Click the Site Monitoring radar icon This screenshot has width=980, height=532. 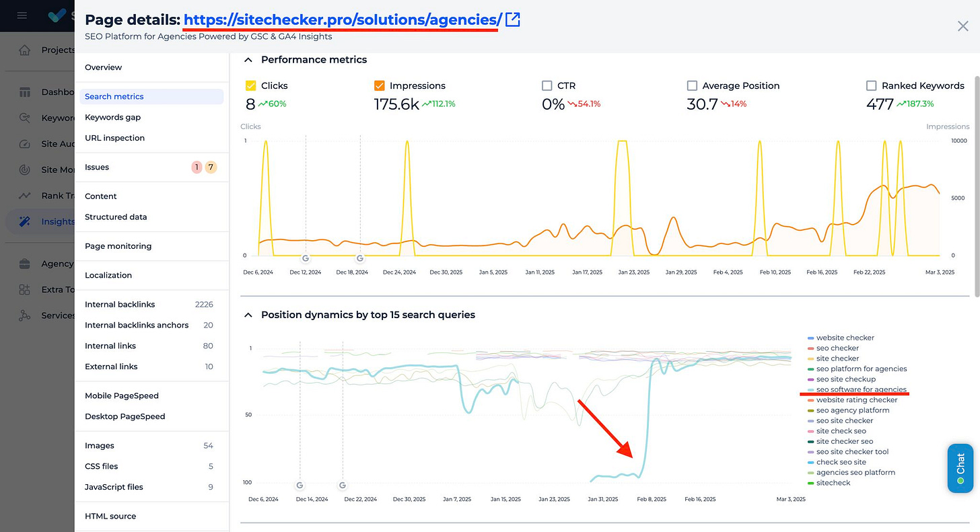25,169
